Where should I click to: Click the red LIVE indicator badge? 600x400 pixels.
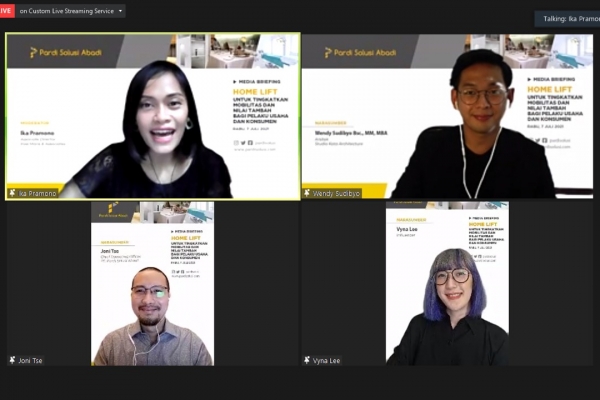pyautogui.click(x=7, y=11)
